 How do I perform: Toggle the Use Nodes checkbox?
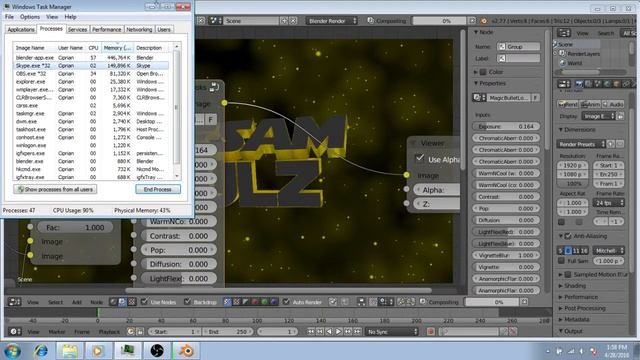tap(144, 302)
